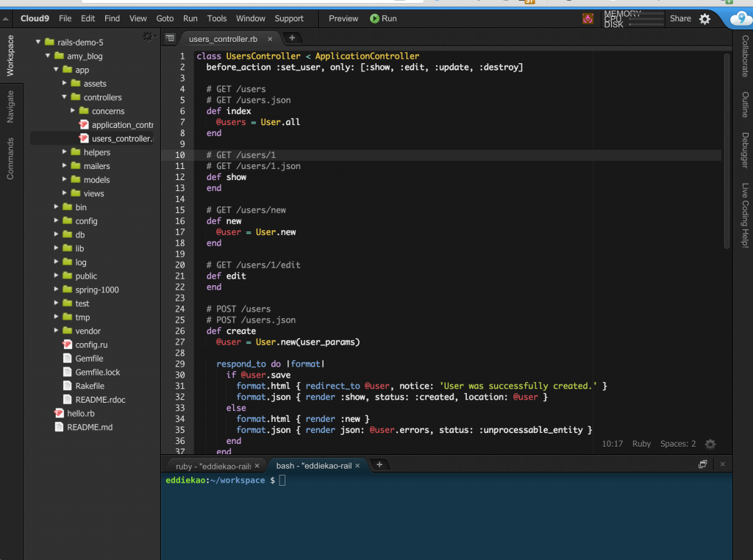
Task: Open the Cloud9 preferences gear icon
Action: [x=704, y=19]
